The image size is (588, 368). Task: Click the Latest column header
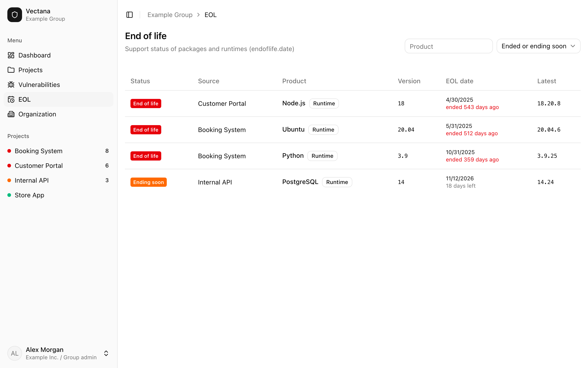click(x=546, y=81)
